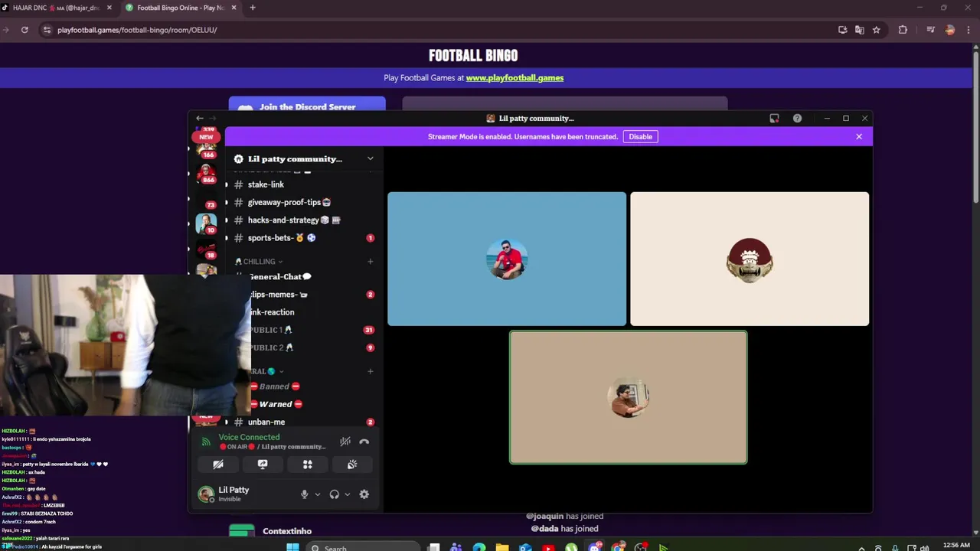Open the Lil patty community server dropdown

point(370,158)
